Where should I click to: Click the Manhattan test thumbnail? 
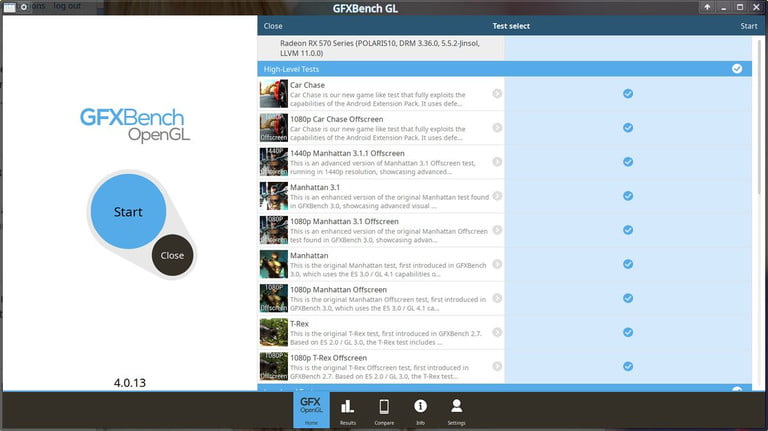click(x=274, y=264)
